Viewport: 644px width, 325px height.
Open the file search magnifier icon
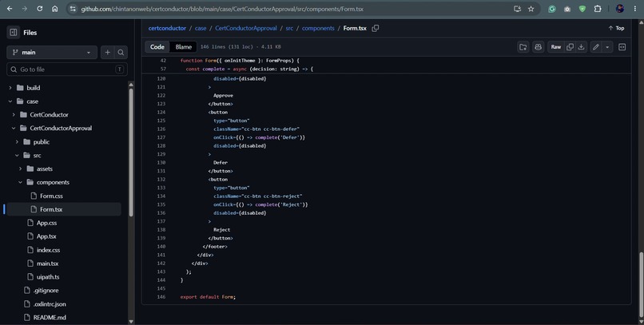121,53
